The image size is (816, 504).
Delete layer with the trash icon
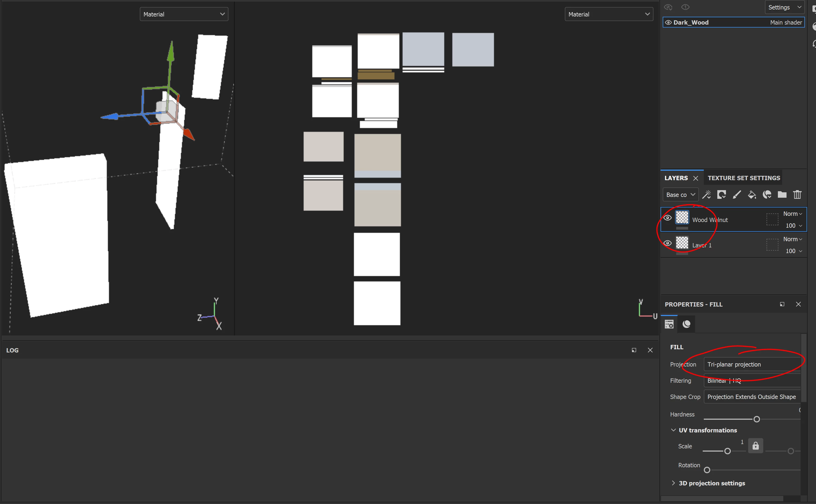[x=797, y=195]
